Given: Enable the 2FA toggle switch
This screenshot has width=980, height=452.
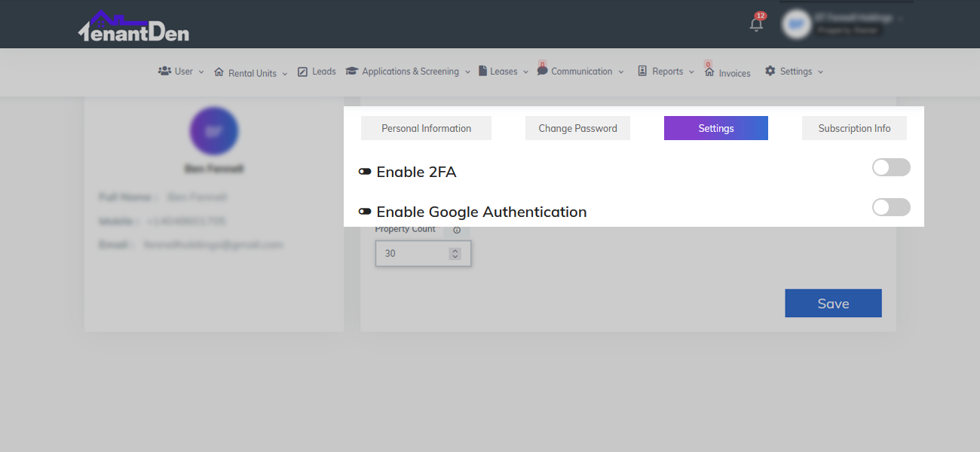Looking at the screenshot, I should [x=891, y=167].
